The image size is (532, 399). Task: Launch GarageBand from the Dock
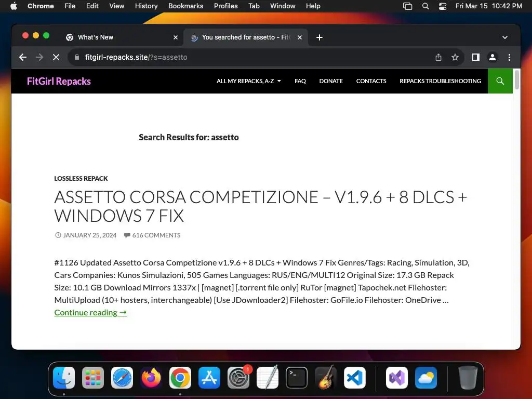(x=326, y=378)
